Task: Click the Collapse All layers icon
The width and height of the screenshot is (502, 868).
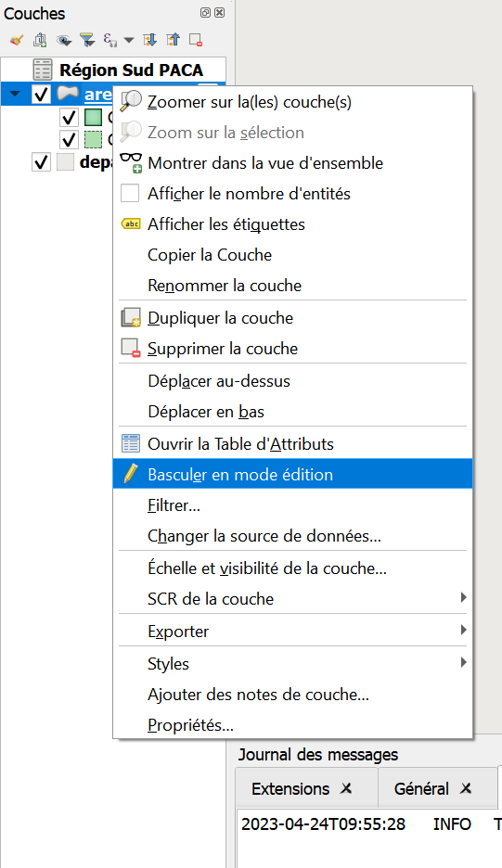Action: tap(173, 40)
